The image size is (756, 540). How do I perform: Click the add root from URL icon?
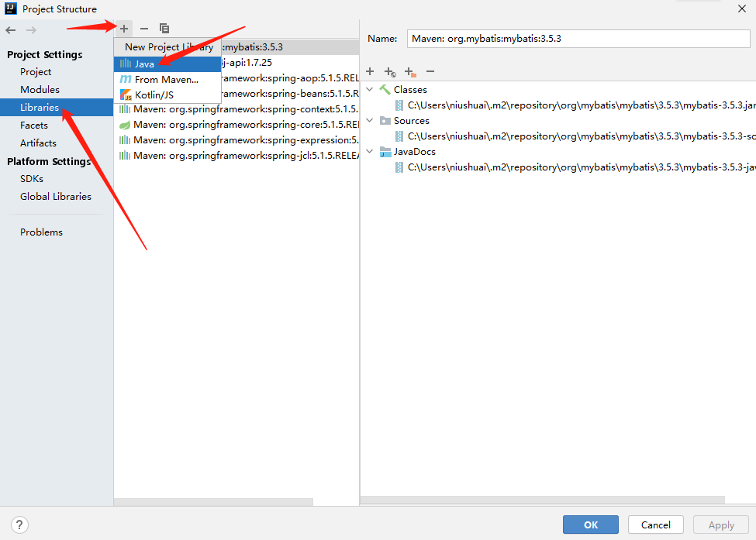[390, 72]
